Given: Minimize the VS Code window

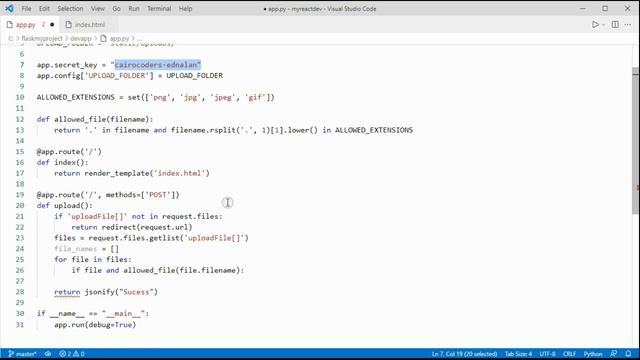Looking at the screenshot, I should tap(582, 9).
